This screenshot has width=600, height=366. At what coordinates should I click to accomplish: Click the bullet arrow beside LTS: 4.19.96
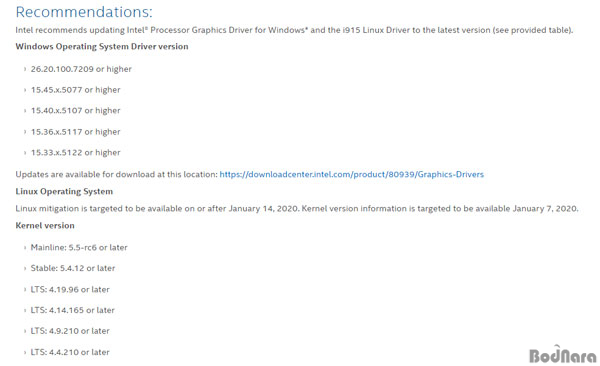(25, 290)
